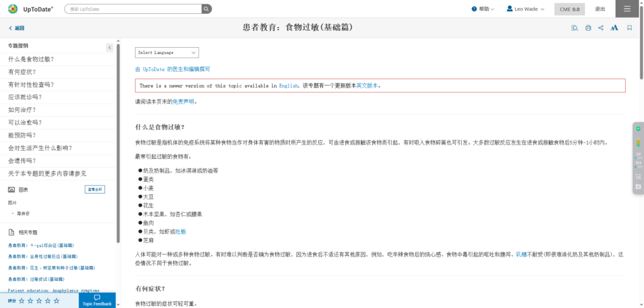Rate topic with the first star
Screen dimensions: 644x308
(21, 301)
